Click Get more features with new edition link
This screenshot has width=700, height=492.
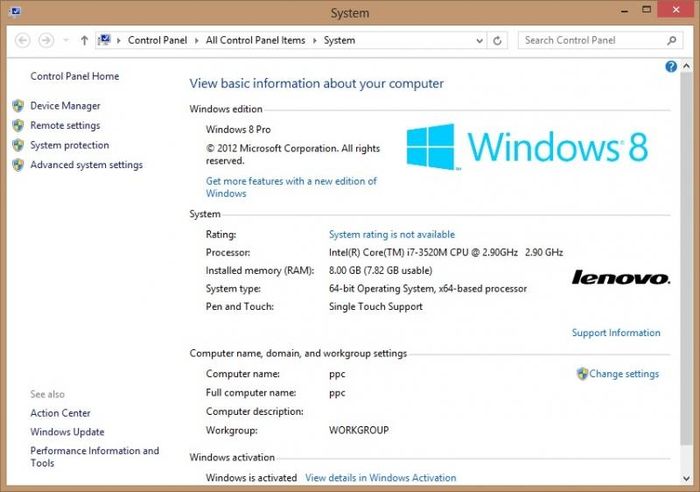291,187
